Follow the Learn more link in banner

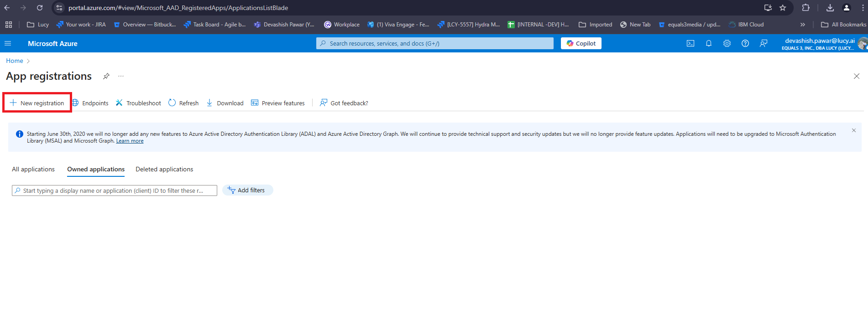point(130,141)
